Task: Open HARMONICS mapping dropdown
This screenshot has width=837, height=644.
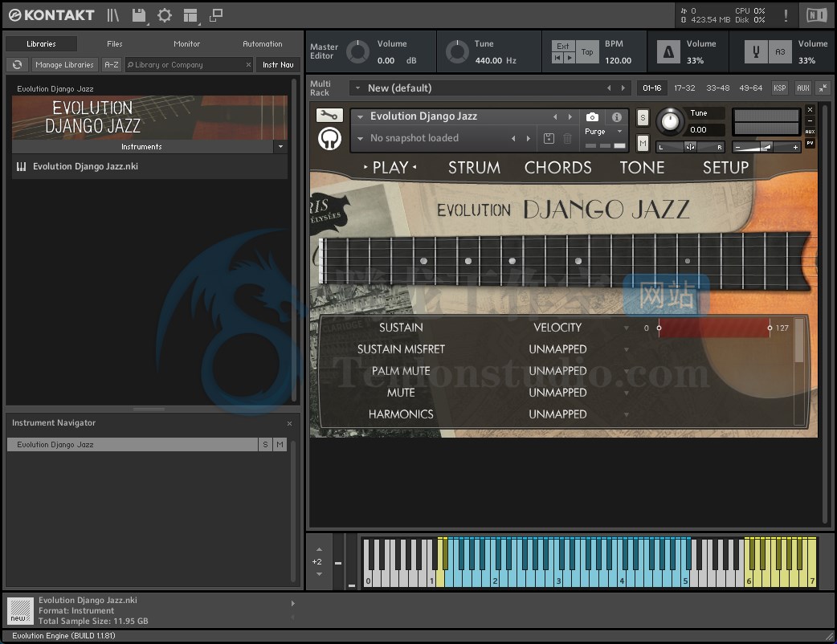Action: coord(627,414)
